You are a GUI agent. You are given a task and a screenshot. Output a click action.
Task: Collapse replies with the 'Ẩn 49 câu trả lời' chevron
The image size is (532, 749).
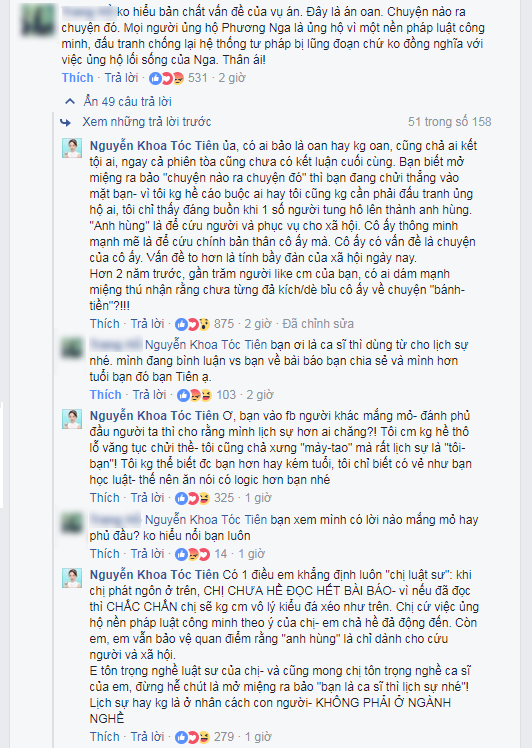click(x=70, y=102)
